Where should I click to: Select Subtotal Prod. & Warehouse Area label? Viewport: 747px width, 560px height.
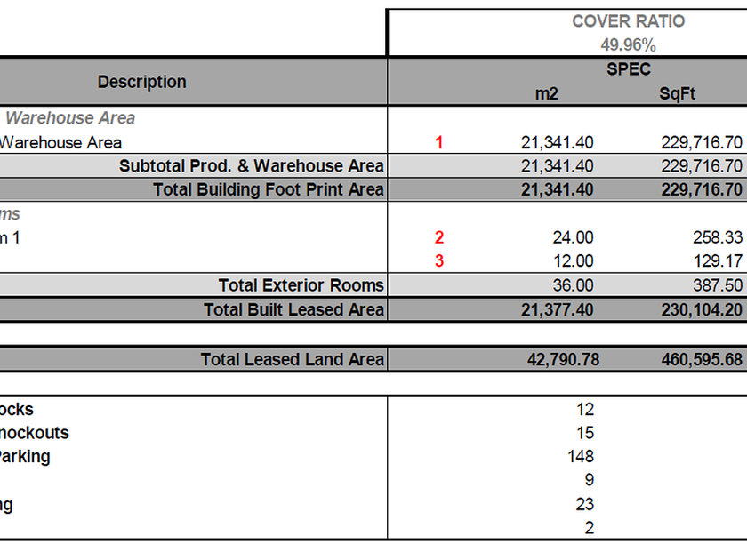(251, 165)
